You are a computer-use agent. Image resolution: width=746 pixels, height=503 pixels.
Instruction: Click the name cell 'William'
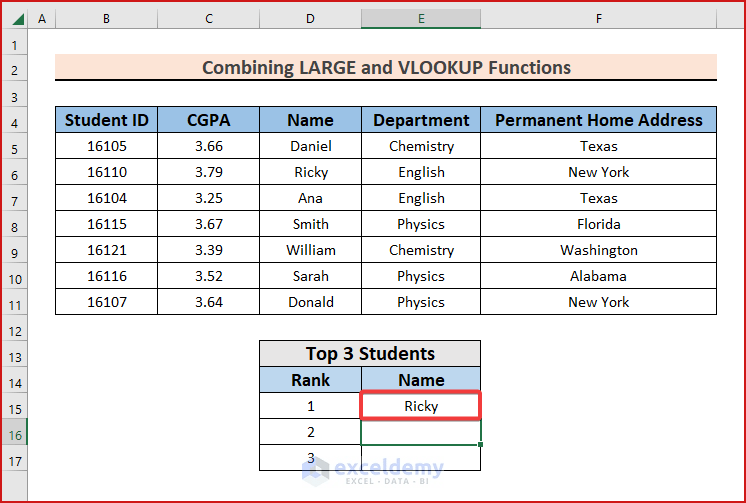tap(310, 250)
